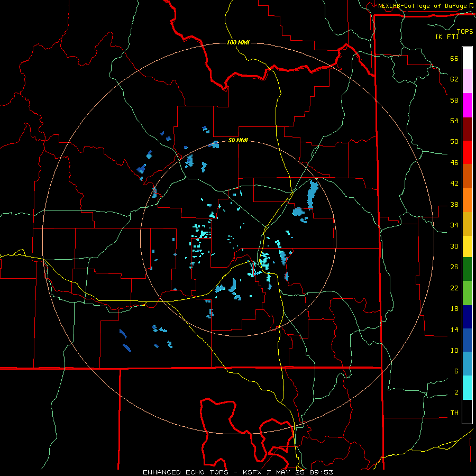Click the "TH" threshold legend label

point(454,413)
